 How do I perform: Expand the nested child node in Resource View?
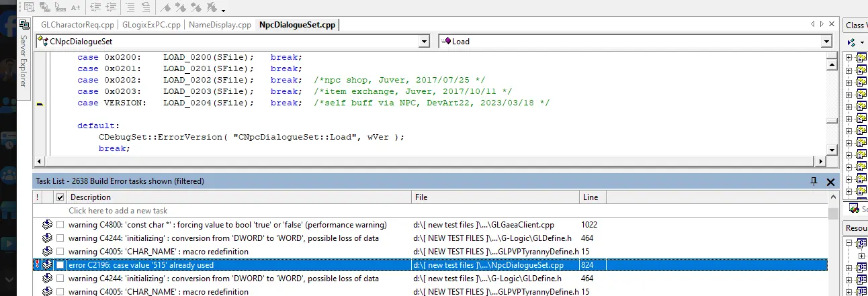(863, 256)
